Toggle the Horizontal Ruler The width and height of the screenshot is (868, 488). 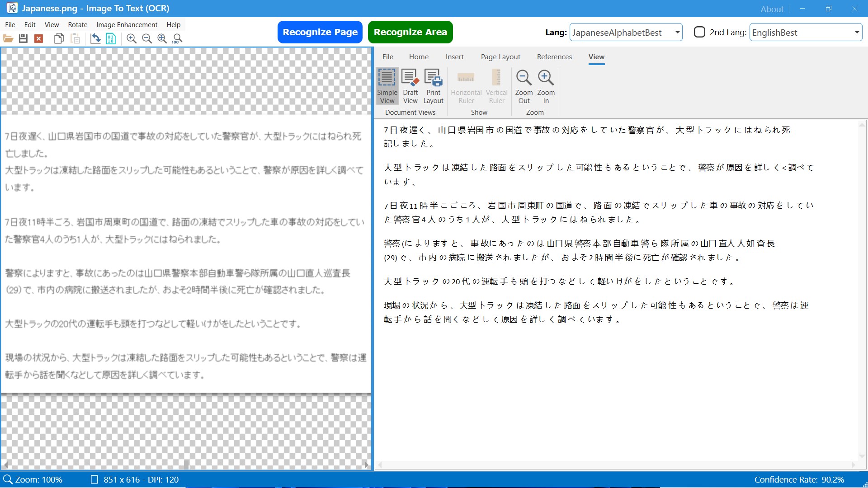coord(466,86)
